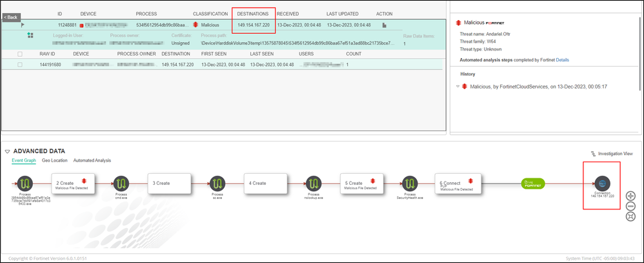
Task: Switch to the Geo Location tab
Action: (x=55, y=160)
